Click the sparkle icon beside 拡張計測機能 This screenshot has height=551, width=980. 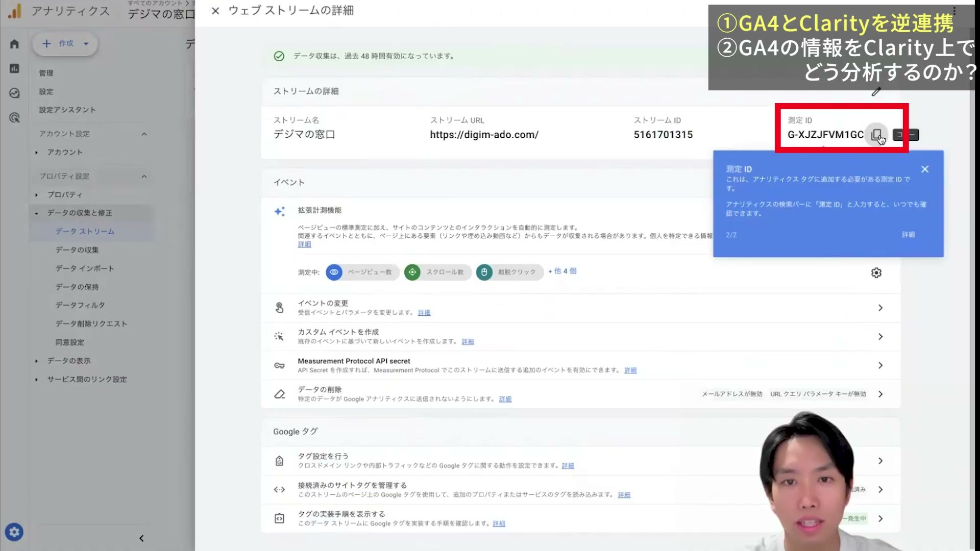[x=279, y=211]
